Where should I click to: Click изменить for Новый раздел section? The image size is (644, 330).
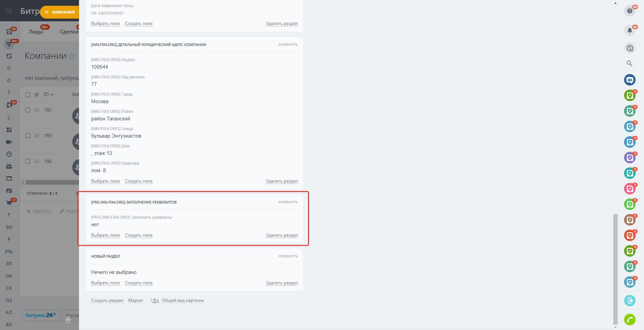coord(288,256)
